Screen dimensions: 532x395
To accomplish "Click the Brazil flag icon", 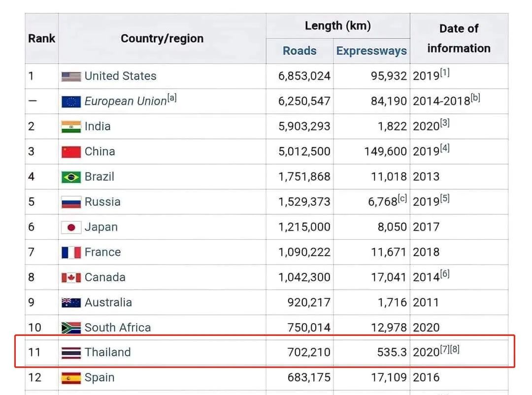I will click(71, 177).
